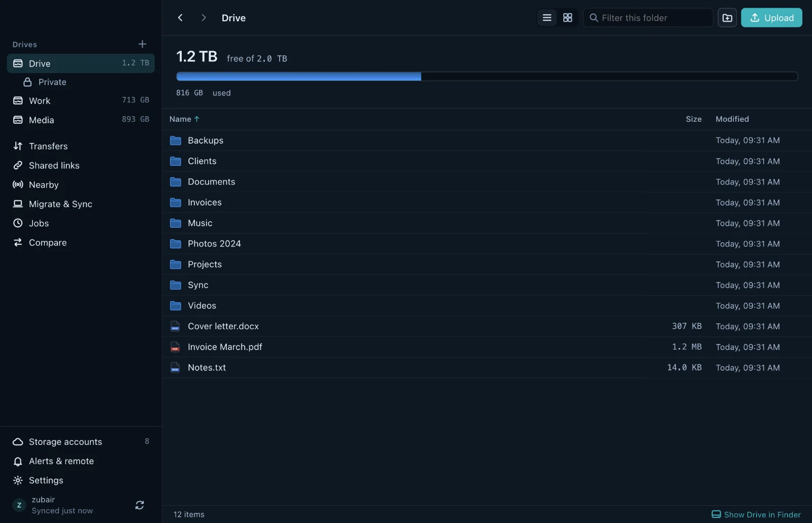Screen dimensions: 812x523
Task: Click the sync refresh icon
Action: [x=140, y=505]
